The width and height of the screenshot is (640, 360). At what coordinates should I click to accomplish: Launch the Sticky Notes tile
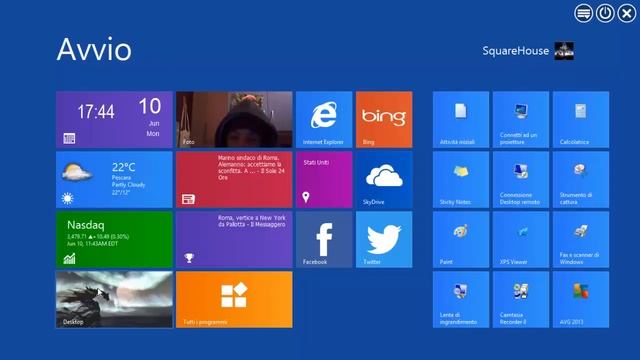pos(461,180)
